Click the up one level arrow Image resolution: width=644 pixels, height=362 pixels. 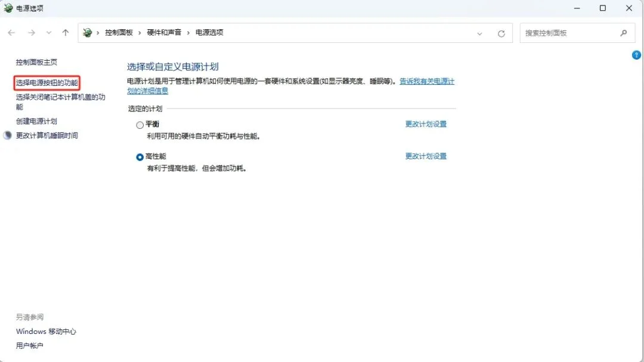(66, 33)
